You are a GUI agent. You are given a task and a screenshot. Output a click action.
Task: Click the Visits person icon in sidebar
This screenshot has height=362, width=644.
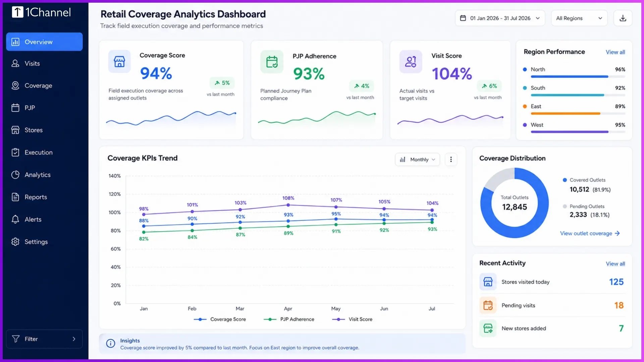pyautogui.click(x=15, y=63)
